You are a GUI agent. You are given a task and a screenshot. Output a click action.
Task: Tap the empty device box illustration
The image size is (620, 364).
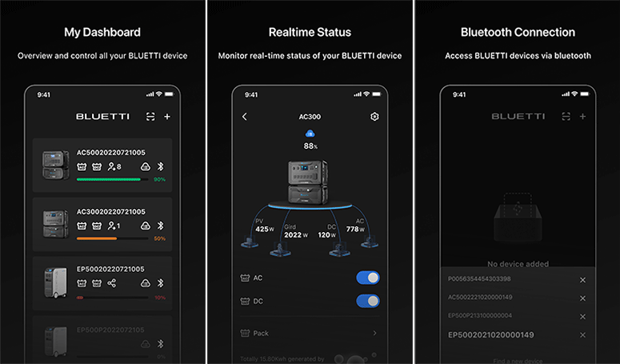518,217
